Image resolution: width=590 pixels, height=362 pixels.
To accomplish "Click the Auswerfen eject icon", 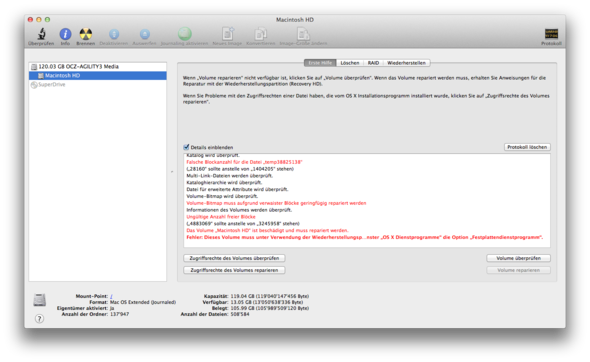I will tap(145, 34).
